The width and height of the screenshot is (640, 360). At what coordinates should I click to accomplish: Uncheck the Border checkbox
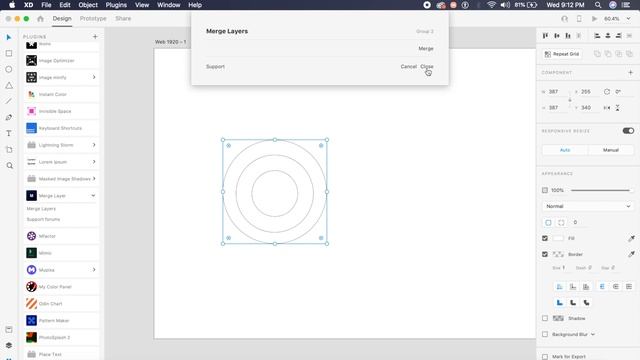point(545,254)
